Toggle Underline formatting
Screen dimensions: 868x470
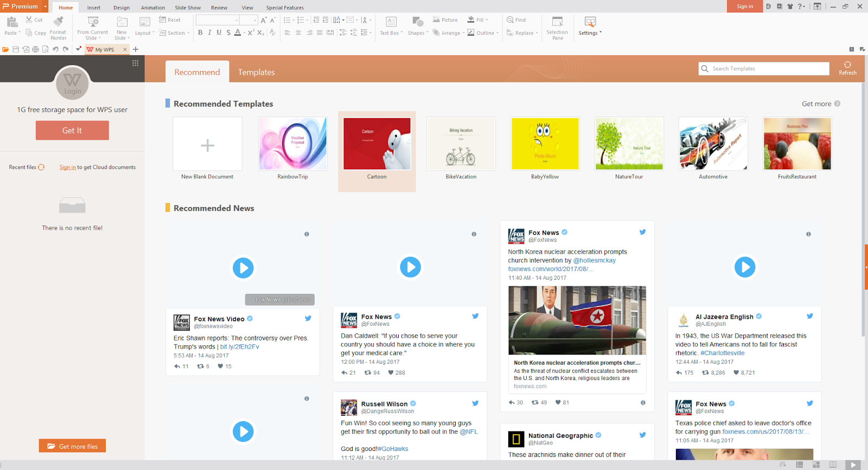[219, 33]
